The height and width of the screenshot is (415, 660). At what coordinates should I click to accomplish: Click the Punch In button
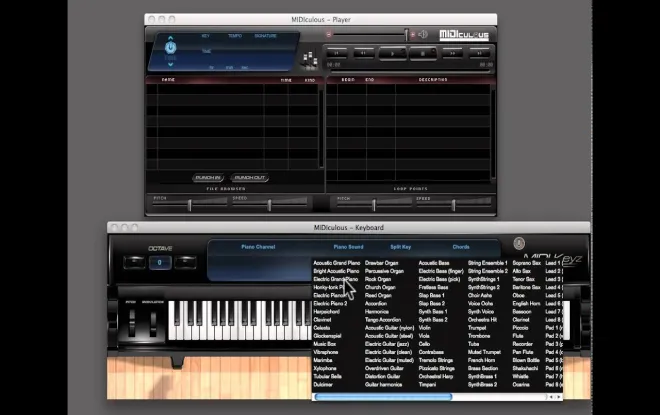(x=208, y=178)
